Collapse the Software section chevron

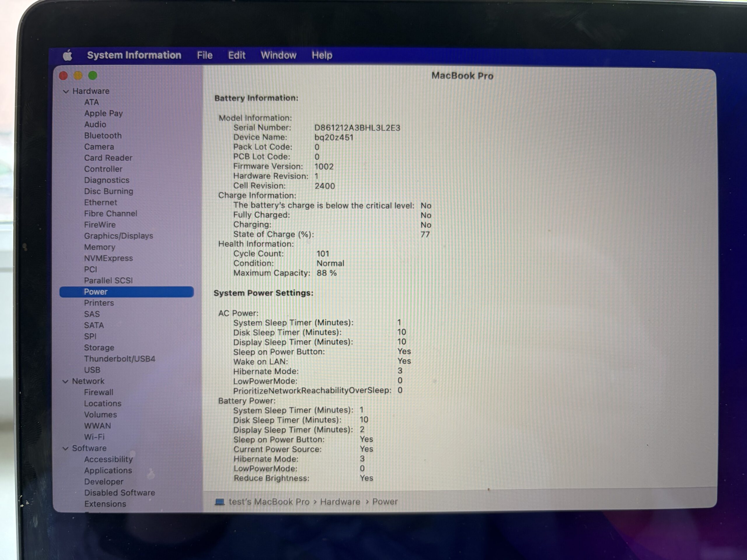tap(66, 448)
